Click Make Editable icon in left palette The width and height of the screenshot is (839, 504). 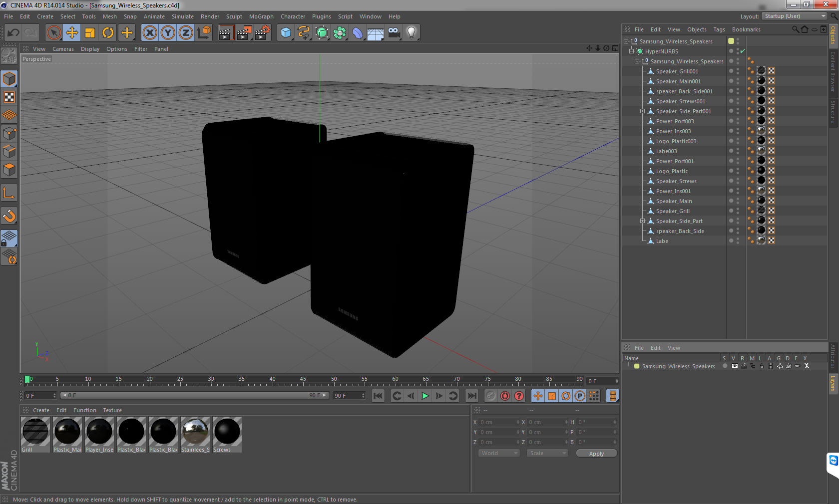[x=9, y=56]
